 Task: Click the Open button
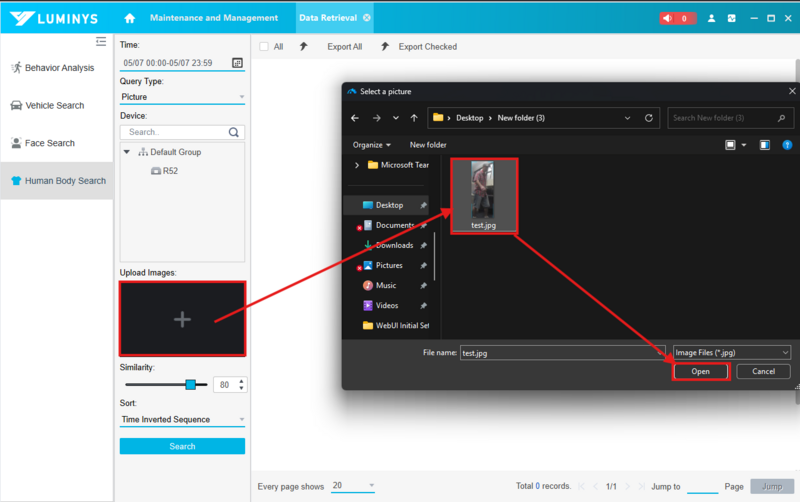click(701, 371)
